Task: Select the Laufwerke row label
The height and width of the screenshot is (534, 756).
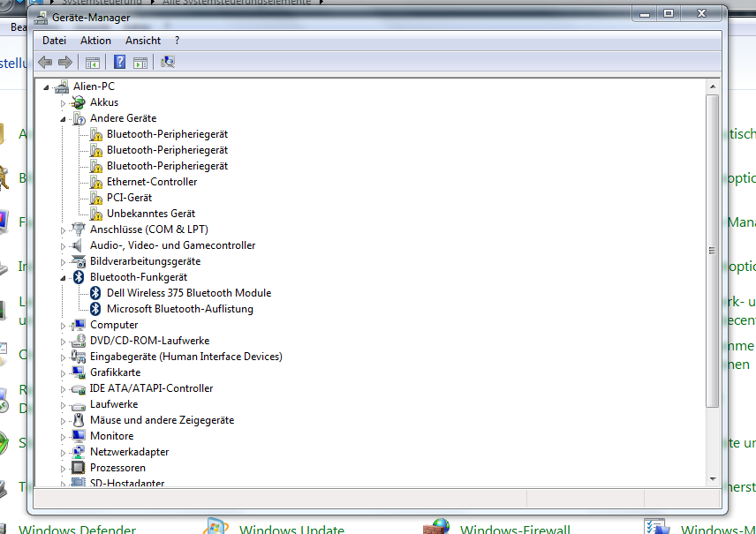Action: tap(114, 404)
